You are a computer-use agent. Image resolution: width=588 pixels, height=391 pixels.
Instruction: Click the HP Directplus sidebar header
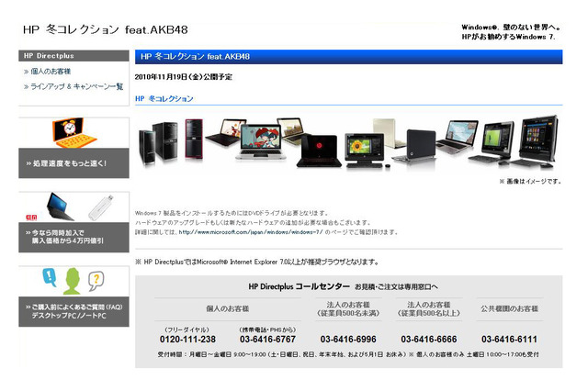point(73,56)
